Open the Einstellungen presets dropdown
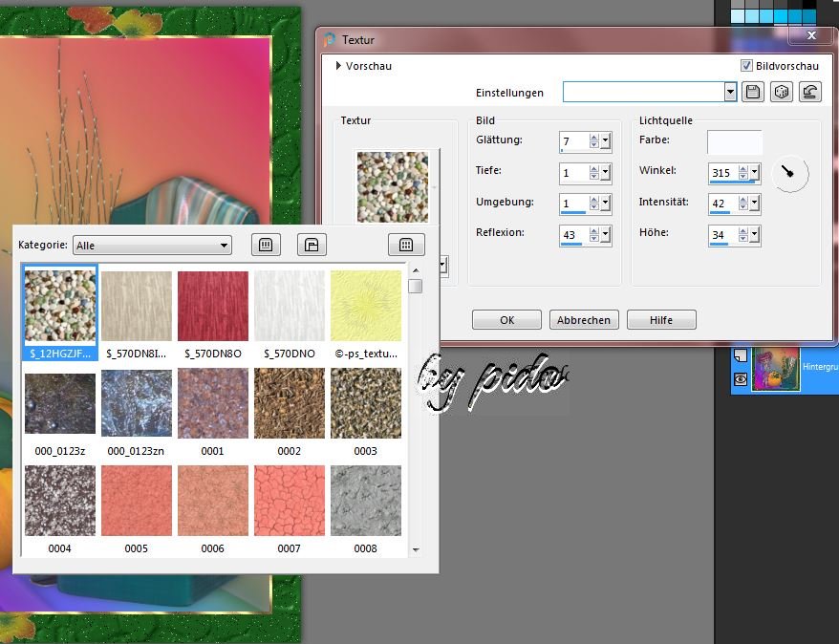Screen dimensions: 839x644 730,92
